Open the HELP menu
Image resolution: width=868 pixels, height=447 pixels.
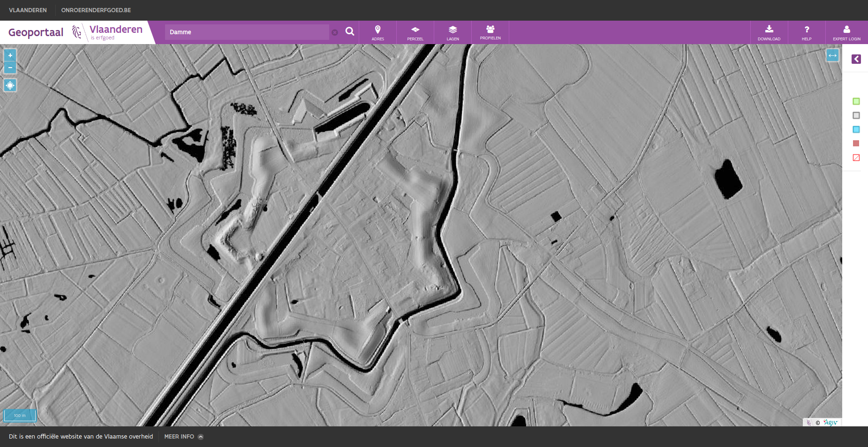click(807, 32)
